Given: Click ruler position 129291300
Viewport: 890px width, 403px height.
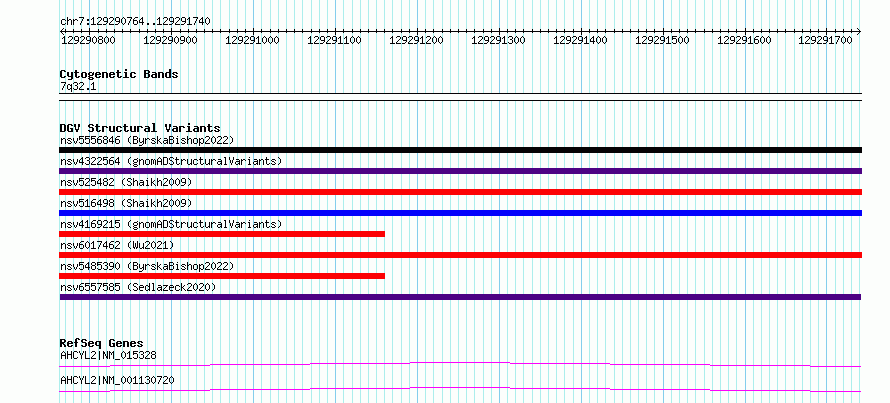Looking at the screenshot, I should 498,40.
